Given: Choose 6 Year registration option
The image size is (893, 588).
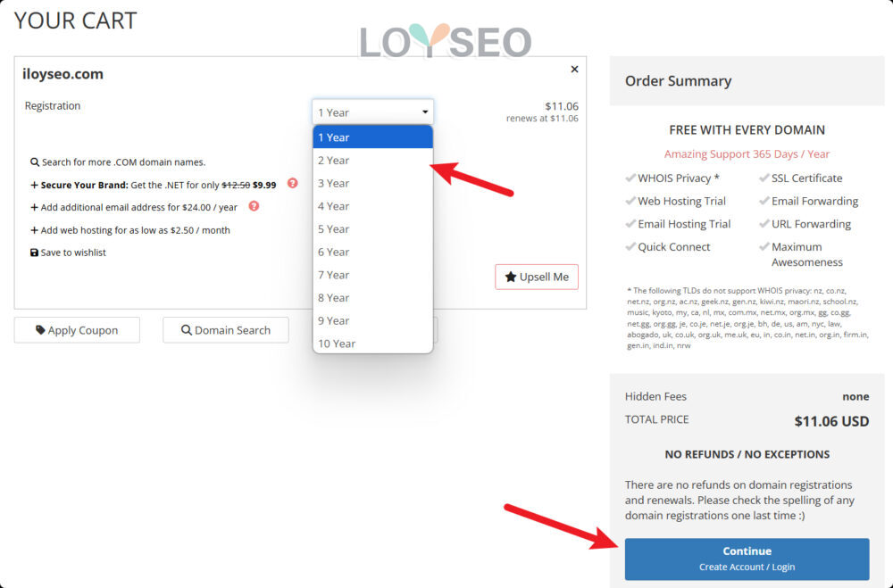Looking at the screenshot, I should click(x=372, y=252).
